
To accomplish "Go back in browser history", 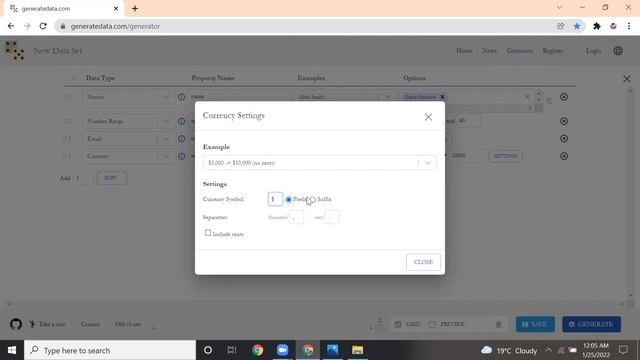I will [x=11, y=26].
